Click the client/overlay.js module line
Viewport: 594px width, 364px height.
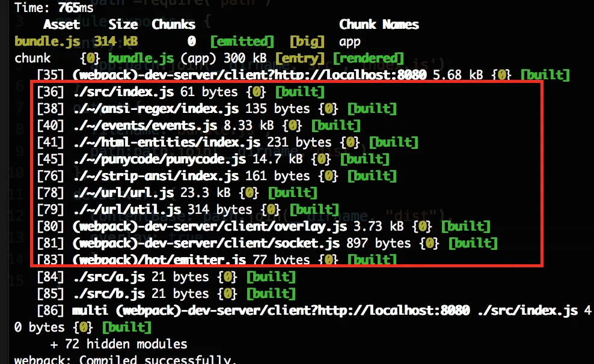tap(264, 226)
